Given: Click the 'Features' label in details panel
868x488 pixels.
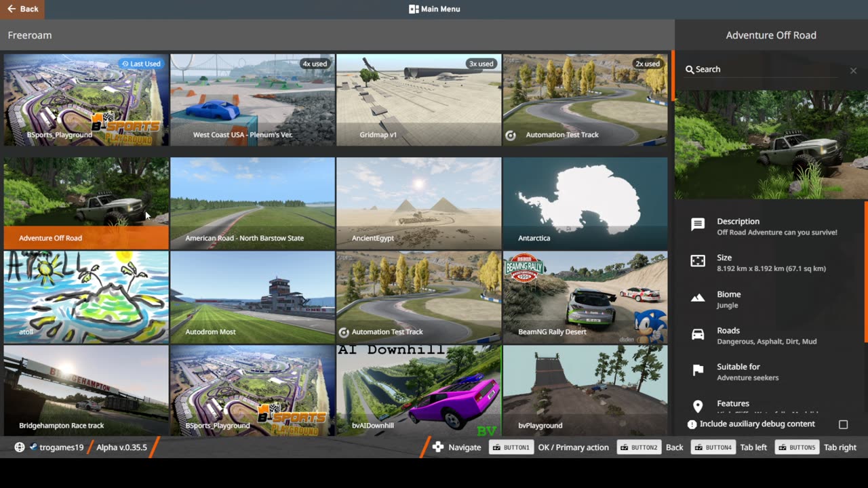Looking at the screenshot, I should (x=733, y=403).
